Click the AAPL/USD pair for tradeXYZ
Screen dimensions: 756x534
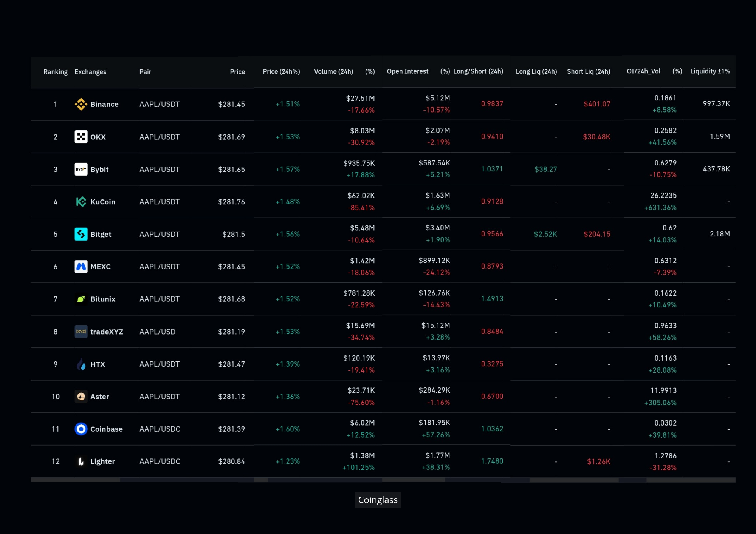(157, 332)
